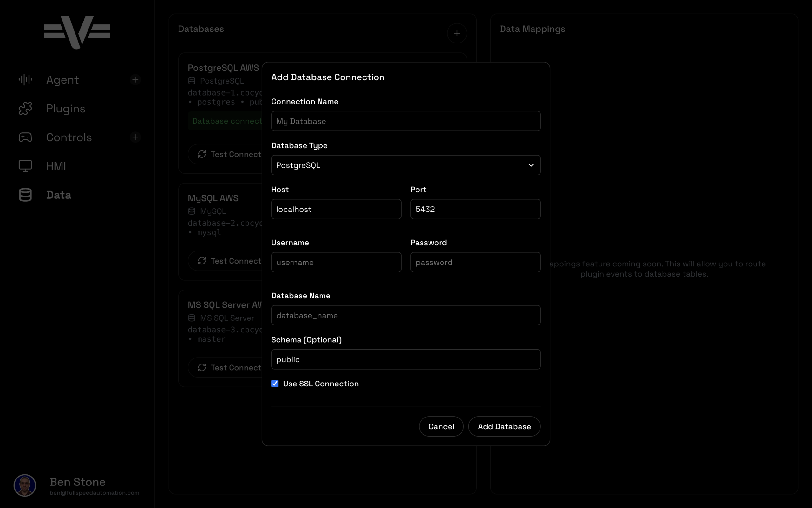Click the Database Type chevron arrow

pos(531,165)
